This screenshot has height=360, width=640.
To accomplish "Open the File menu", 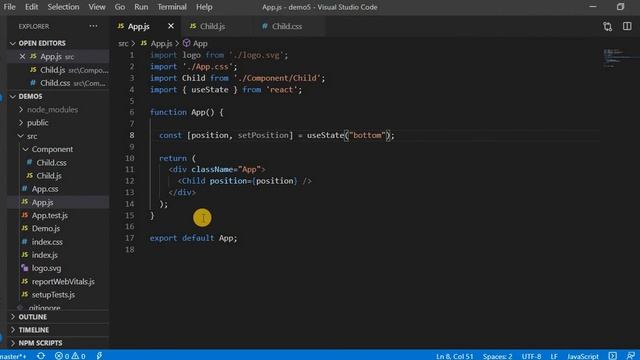I will pyautogui.click(x=9, y=7).
